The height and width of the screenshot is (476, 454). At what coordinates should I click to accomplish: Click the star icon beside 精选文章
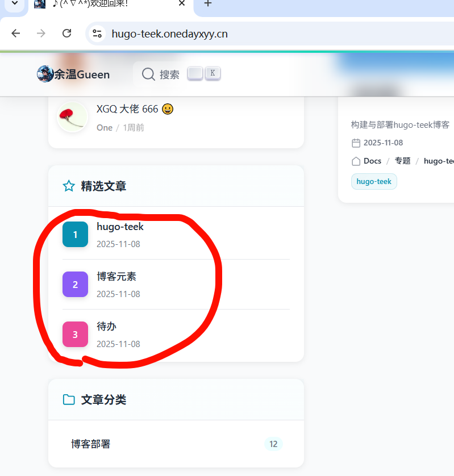coord(69,186)
